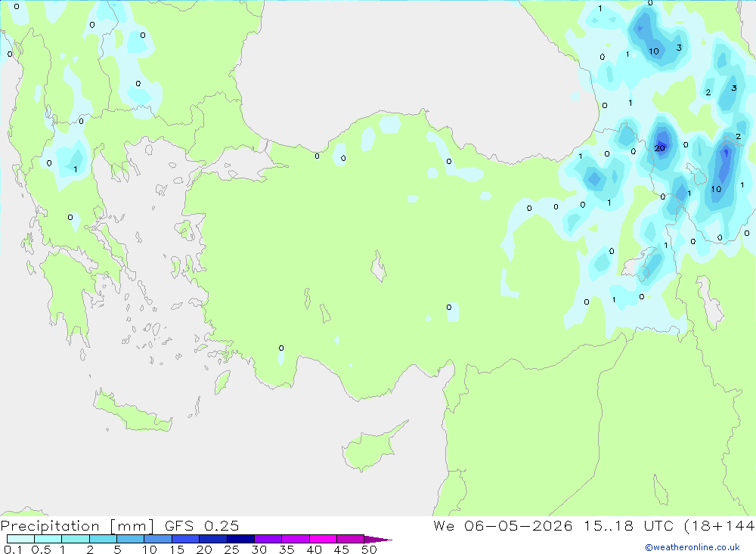Click the 45–50 mm legend color swatch

(x=350, y=539)
